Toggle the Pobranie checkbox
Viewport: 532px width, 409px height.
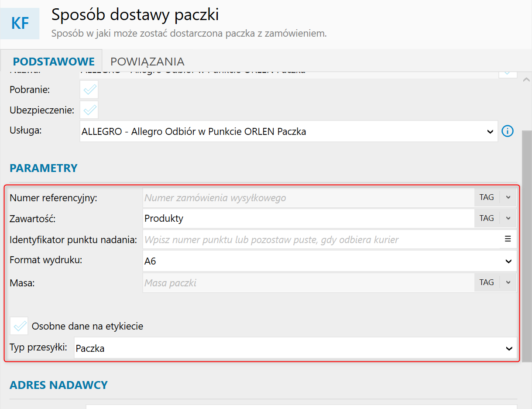tap(89, 90)
